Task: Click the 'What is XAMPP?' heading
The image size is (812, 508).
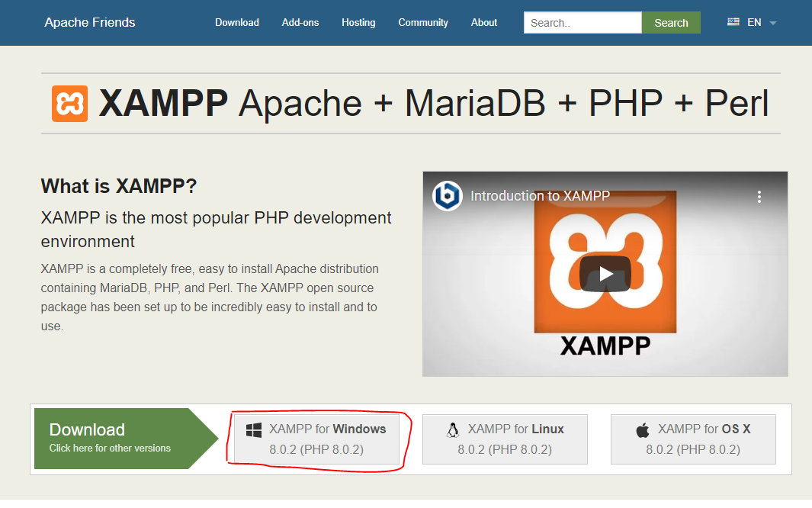Action: click(119, 186)
